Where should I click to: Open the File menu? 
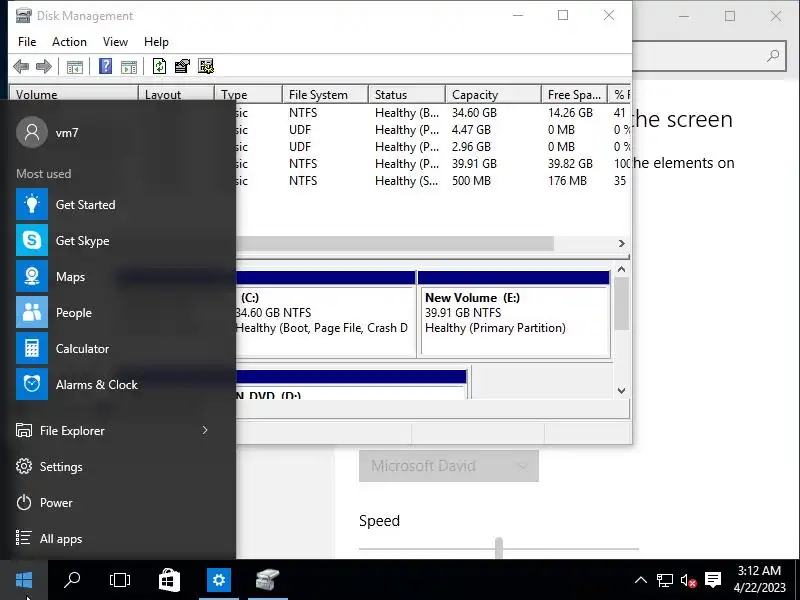coord(27,42)
